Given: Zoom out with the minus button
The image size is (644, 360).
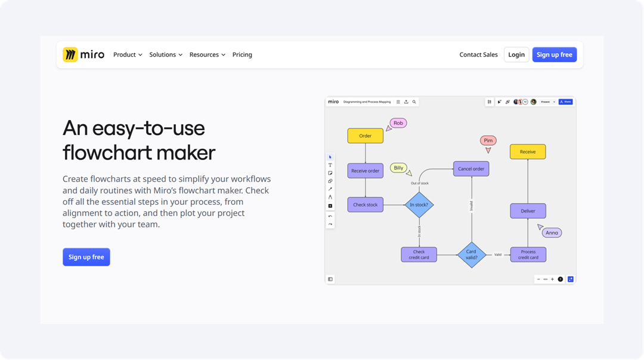Looking at the screenshot, I should [x=538, y=279].
